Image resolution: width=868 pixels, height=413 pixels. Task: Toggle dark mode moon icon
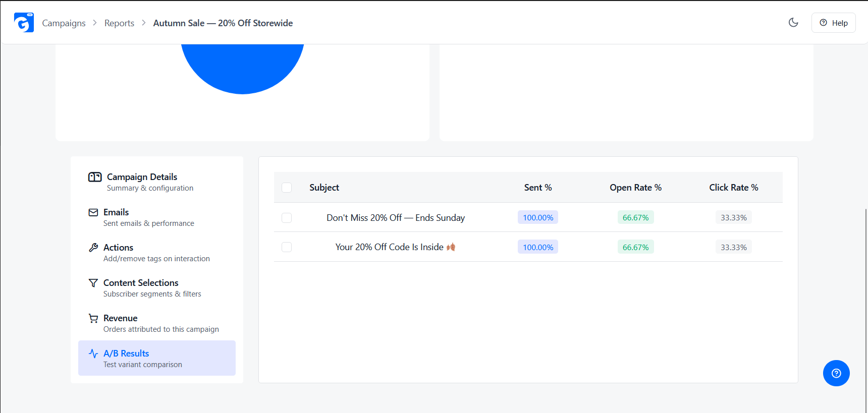(x=793, y=22)
